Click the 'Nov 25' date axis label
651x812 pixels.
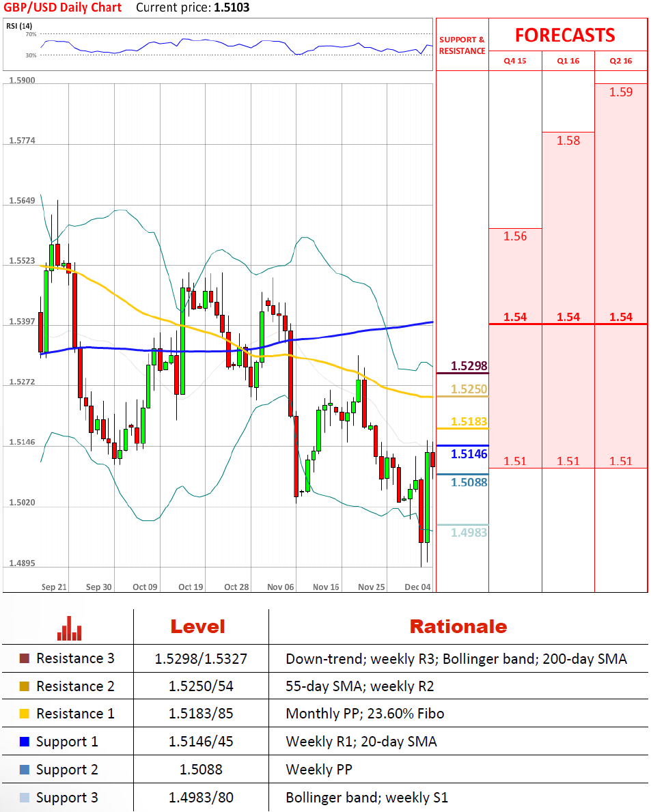(372, 587)
